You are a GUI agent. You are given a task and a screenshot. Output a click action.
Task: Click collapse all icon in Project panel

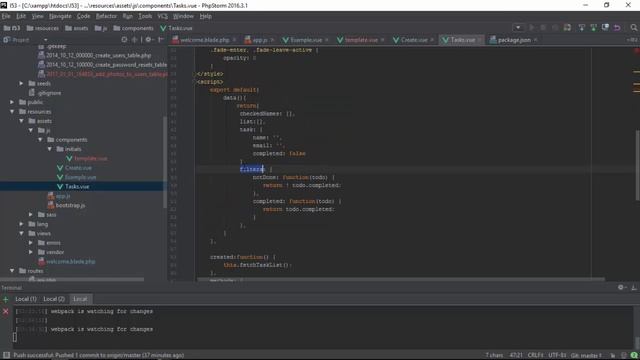134,40
